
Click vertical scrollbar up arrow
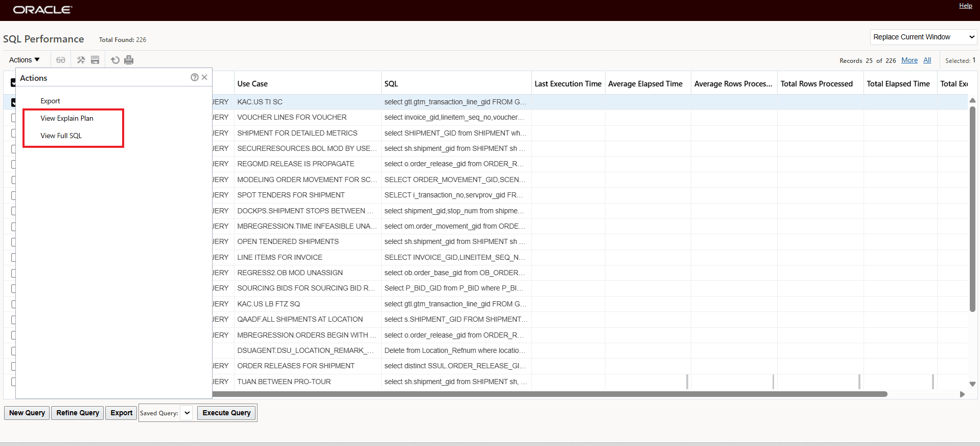click(x=972, y=100)
